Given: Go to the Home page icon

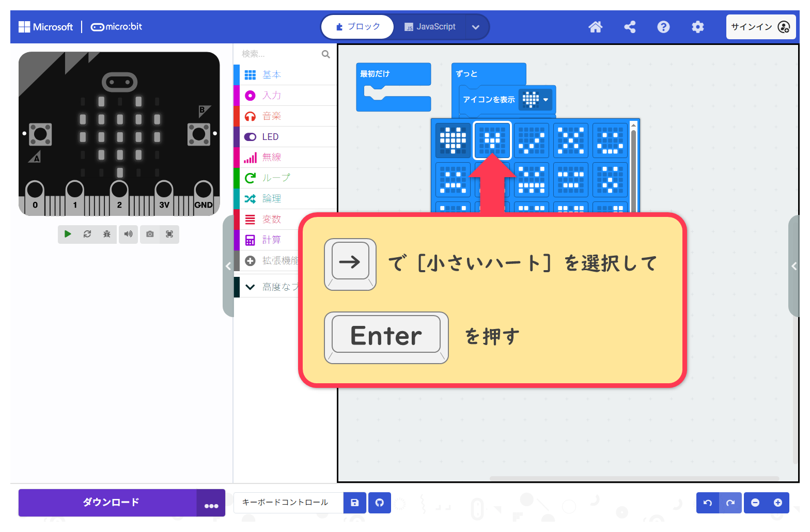Looking at the screenshot, I should 596,27.
